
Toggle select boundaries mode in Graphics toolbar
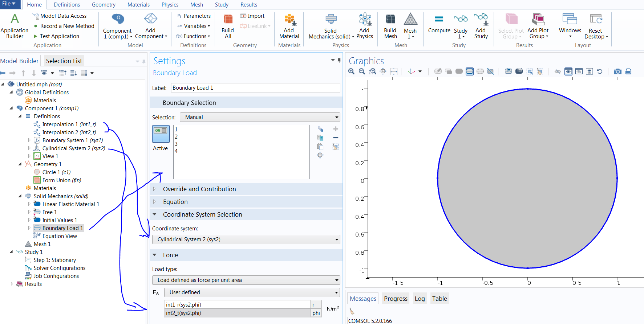pyautogui.click(x=470, y=71)
